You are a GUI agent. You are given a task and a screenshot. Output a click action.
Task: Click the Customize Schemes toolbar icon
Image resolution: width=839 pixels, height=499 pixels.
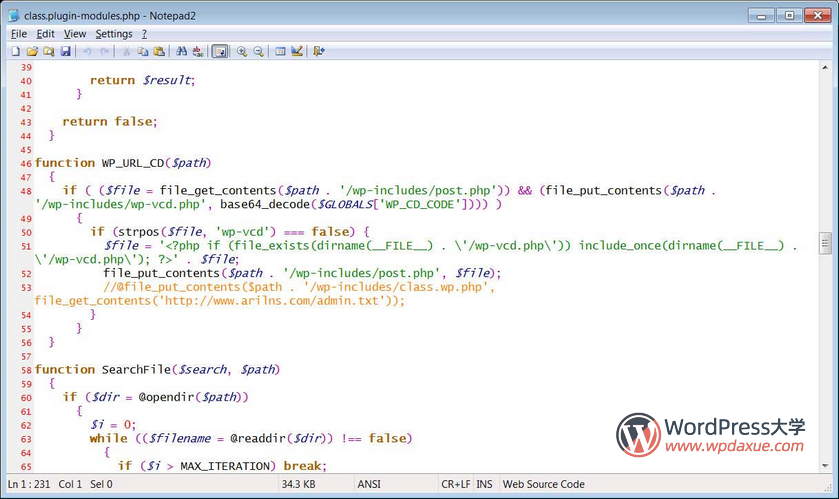297,51
